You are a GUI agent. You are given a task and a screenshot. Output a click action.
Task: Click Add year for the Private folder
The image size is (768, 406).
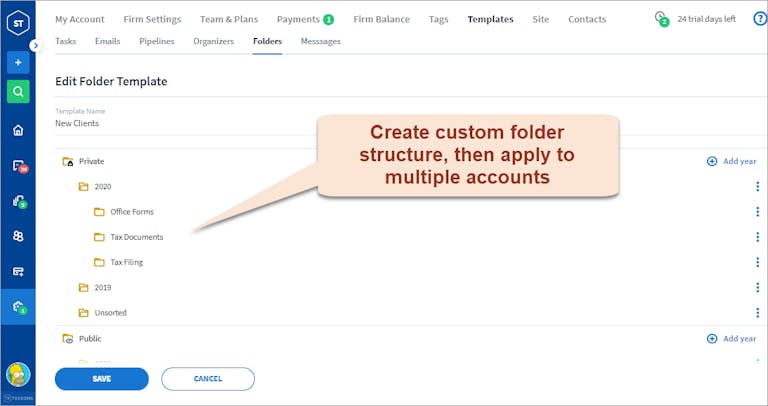point(732,161)
